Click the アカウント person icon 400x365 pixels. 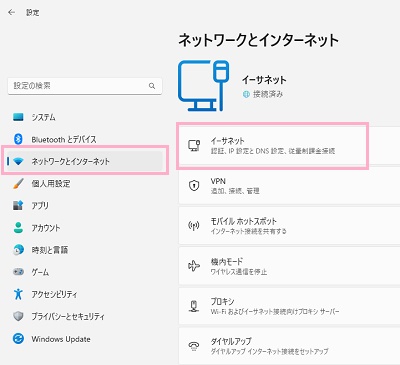pyautogui.click(x=18, y=228)
